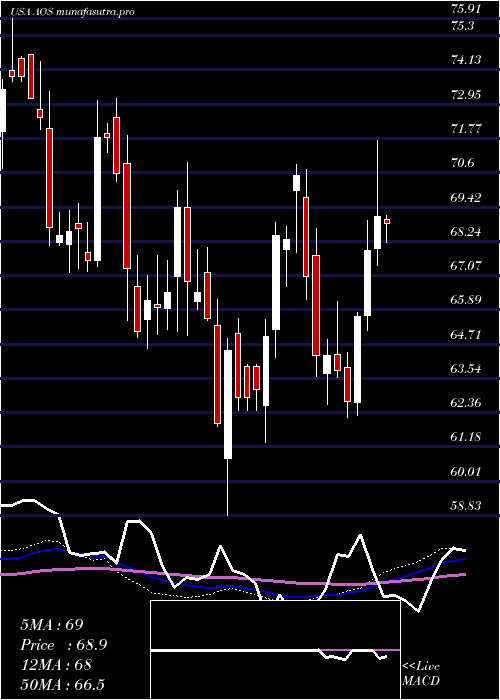This screenshot has width=500, height=700.
Task: Select the 60.01 price level label
Action: click(466, 472)
